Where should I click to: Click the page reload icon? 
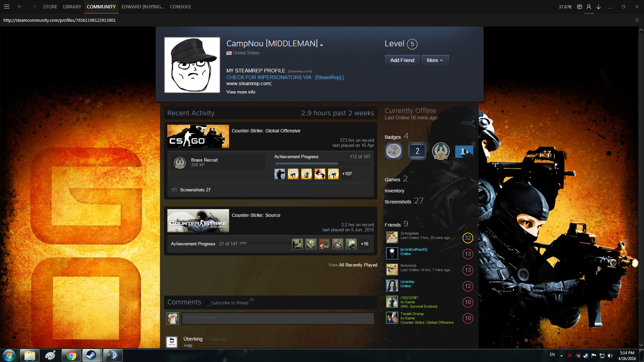tap(637, 20)
